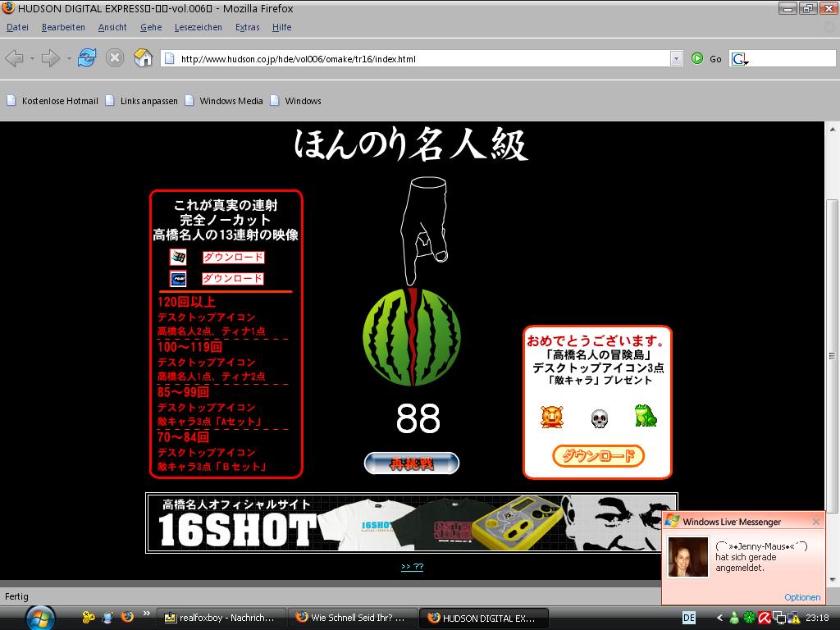Viewport: 840px width, 630px height.
Task: Launch Firefox from quick launch
Action: pos(127,617)
